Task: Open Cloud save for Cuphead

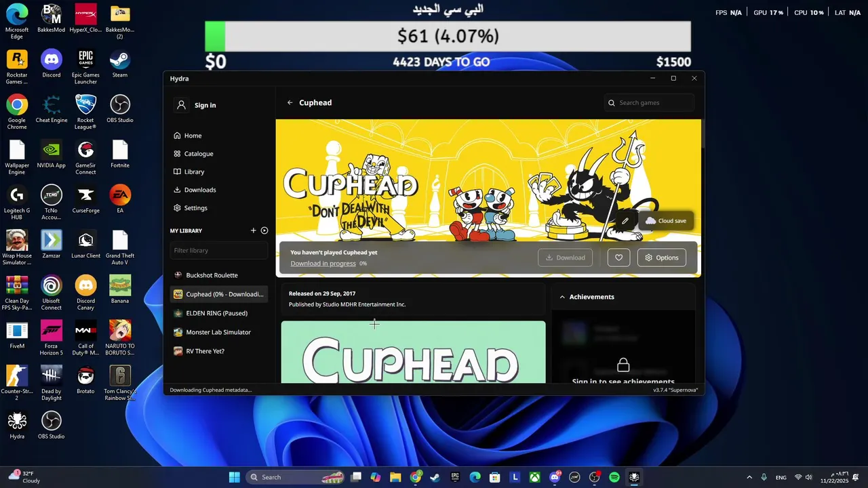Action: point(666,221)
